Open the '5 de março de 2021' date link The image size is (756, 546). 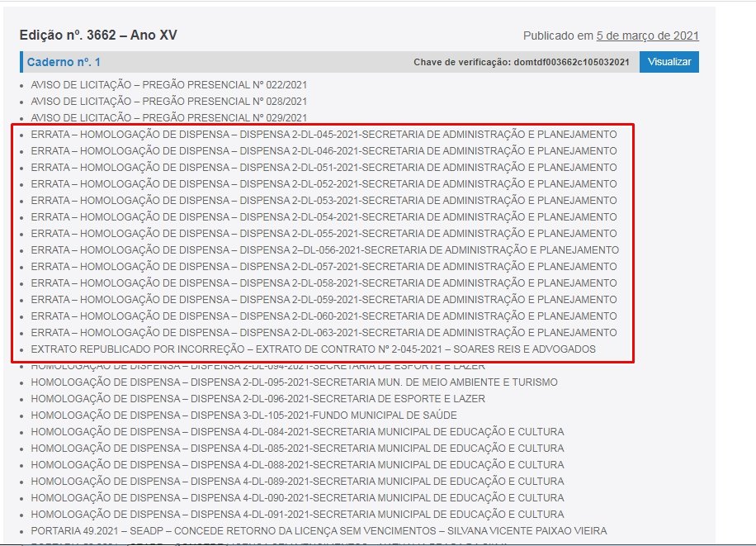tap(647, 36)
